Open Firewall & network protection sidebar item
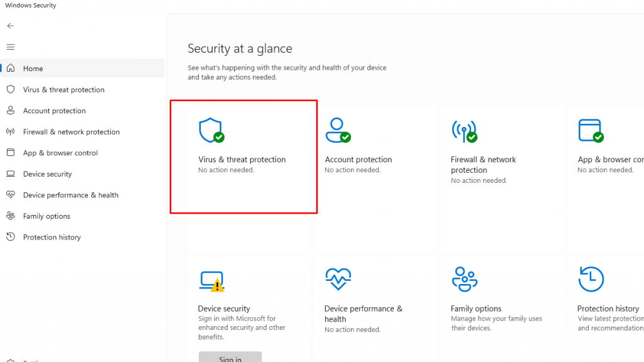This screenshot has width=644, height=362. pos(82,132)
